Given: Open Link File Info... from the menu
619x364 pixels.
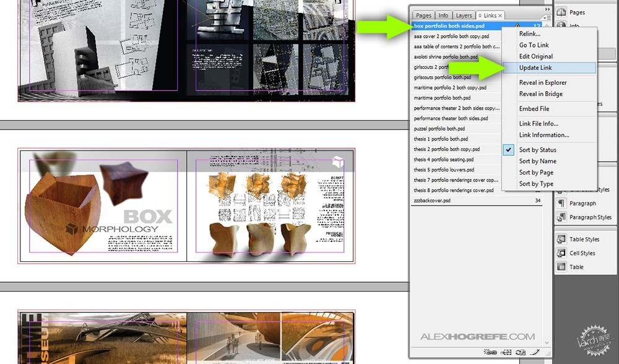Looking at the screenshot, I should pos(539,124).
